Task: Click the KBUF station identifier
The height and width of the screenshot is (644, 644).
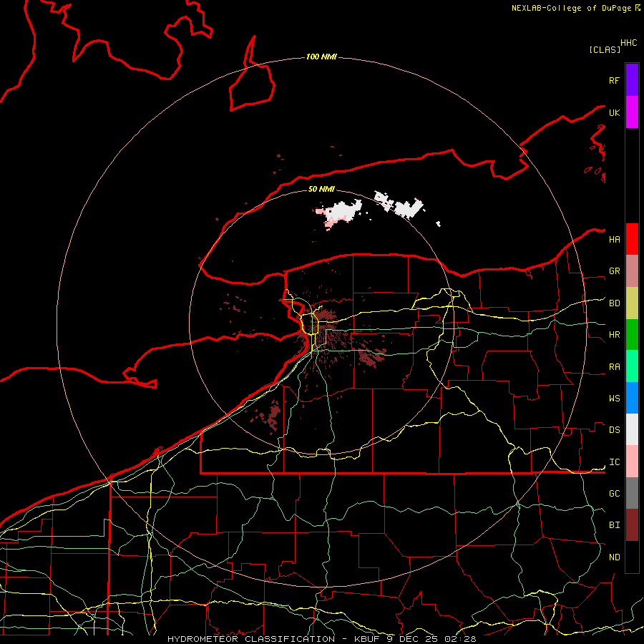Action: tap(366, 639)
